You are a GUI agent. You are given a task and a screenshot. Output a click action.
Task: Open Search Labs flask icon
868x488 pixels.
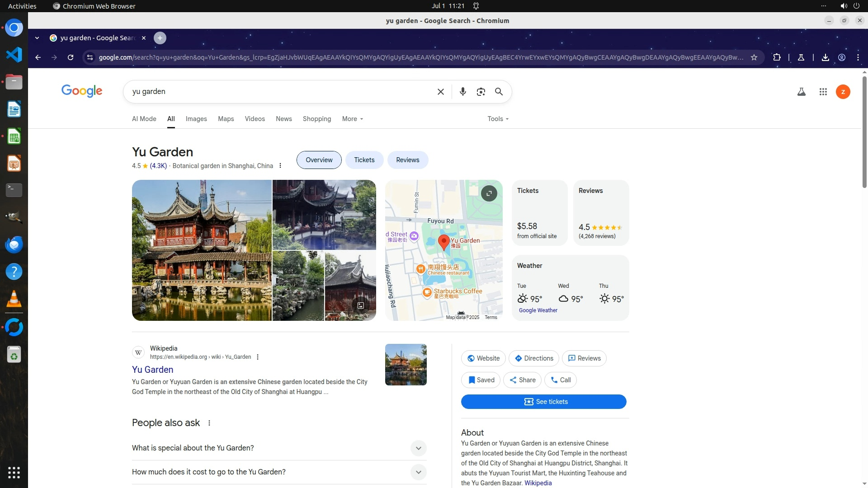coord(801,92)
